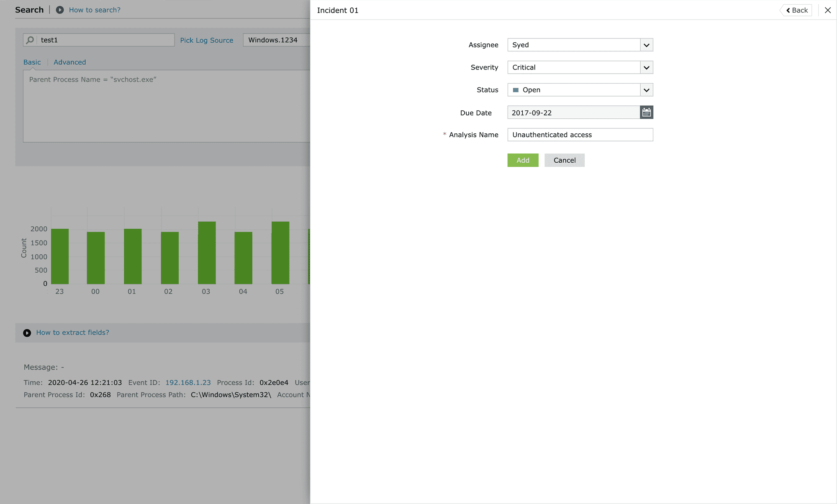This screenshot has height=504, width=837.
Task: Open the Event ID 192.168.1.23 link
Action: tap(188, 383)
